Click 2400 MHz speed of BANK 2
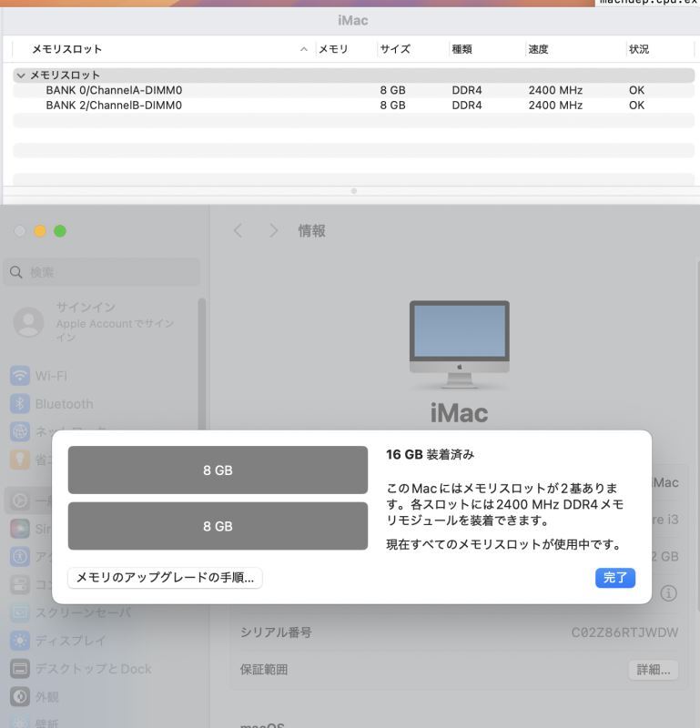The height and width of the screenshot is (728, 700). point(555,106)
